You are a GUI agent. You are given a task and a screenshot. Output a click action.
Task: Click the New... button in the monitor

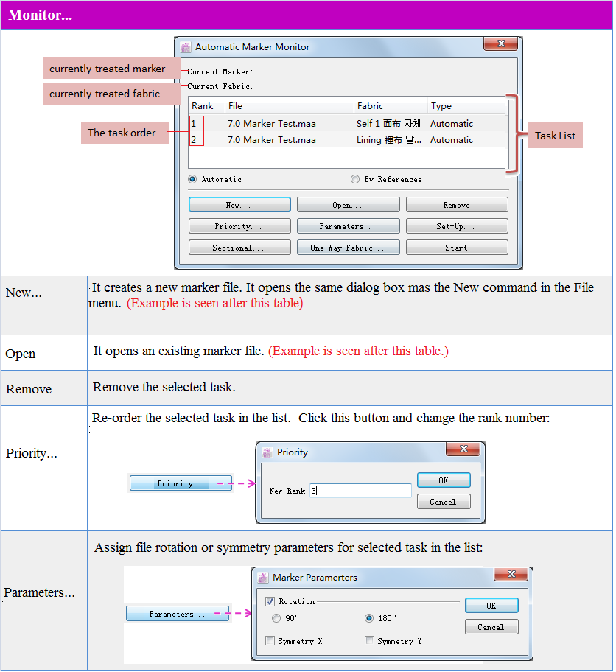[239, 205]
